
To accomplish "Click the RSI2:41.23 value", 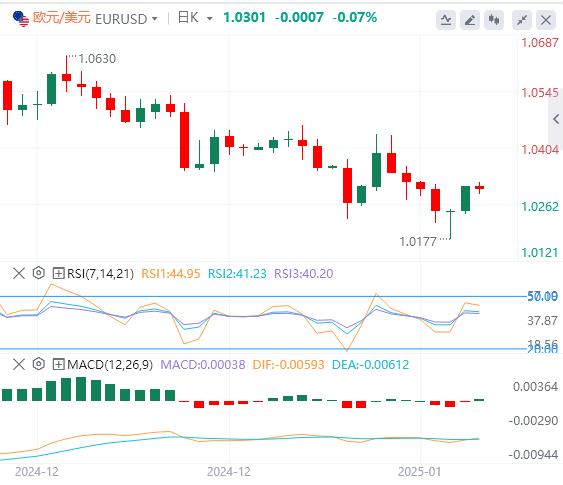I will 237,274.
